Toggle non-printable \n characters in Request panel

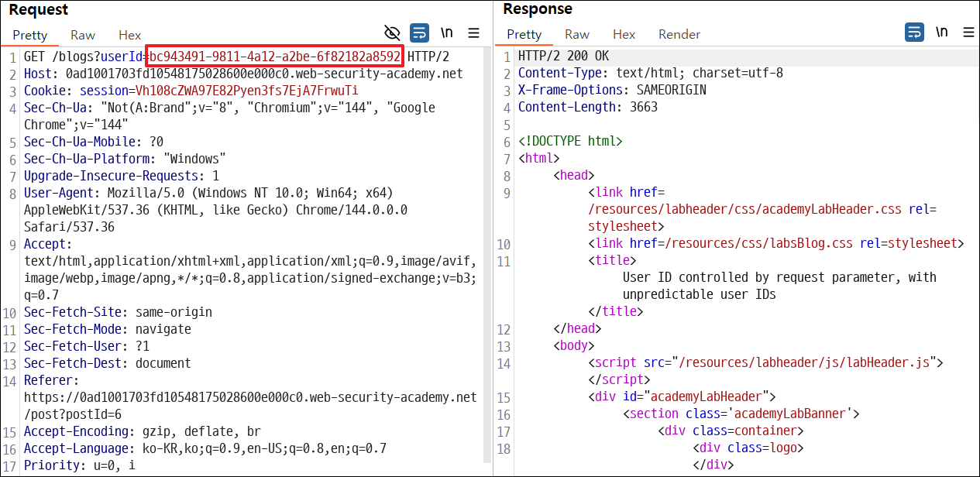click(447, 33)
